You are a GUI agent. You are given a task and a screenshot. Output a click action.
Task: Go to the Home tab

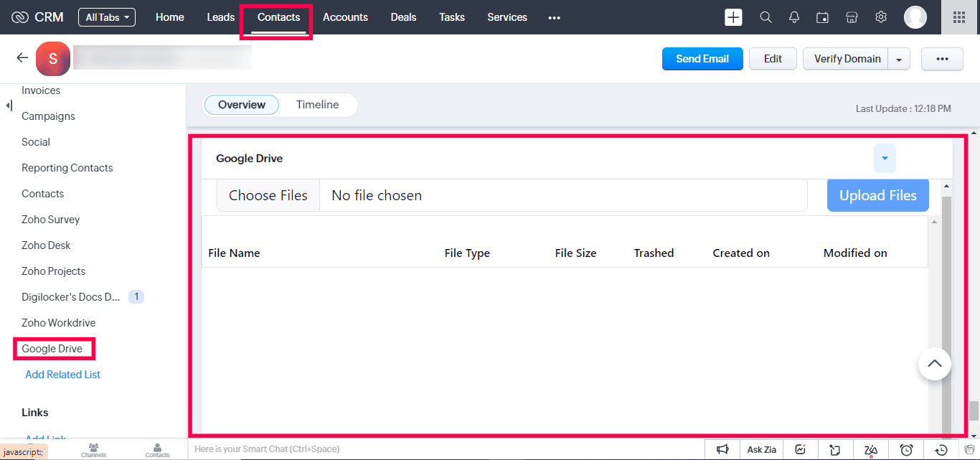[170, 17]
